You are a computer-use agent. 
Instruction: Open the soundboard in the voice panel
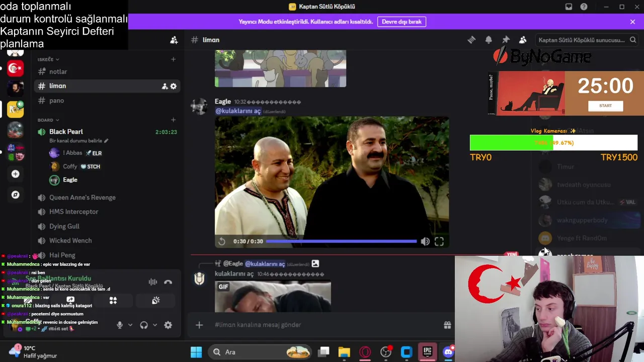point(156,300)
